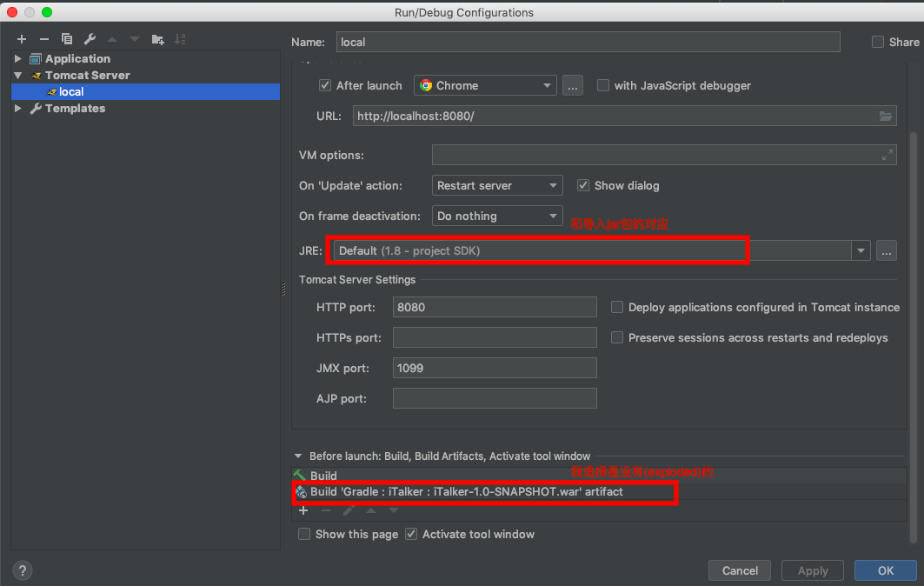Move before launch task down arrow
Viewport: 924px width, 586px height.
point(394,510)
